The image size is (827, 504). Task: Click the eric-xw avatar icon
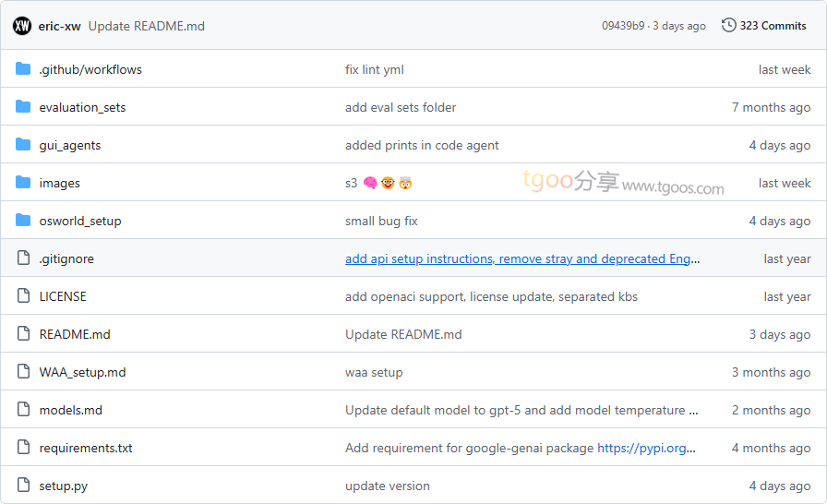click(x=22, y=26)
